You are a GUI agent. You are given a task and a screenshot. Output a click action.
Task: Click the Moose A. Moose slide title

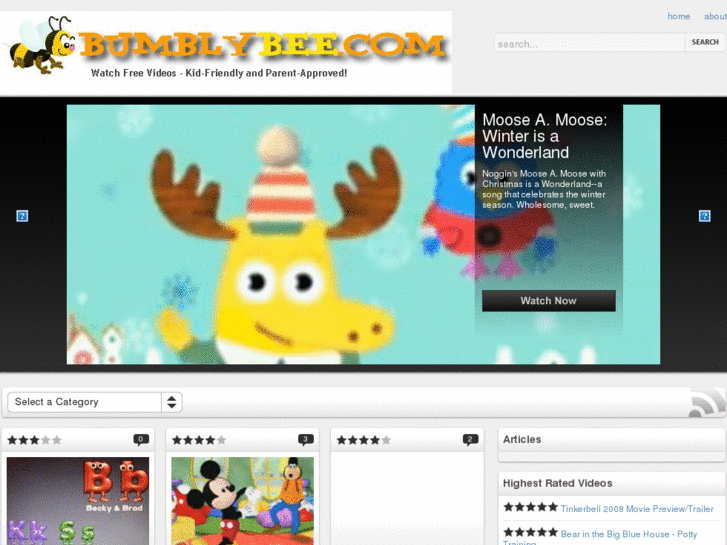tap(544, 136)
